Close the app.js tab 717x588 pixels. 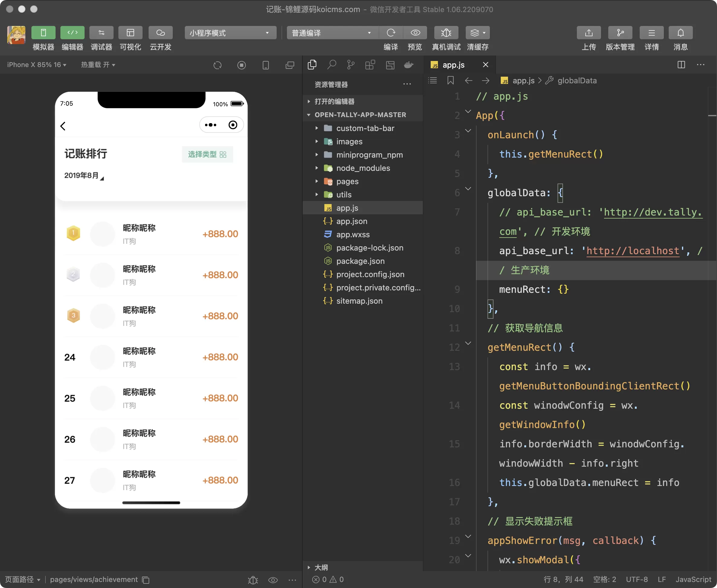[486, 65]
